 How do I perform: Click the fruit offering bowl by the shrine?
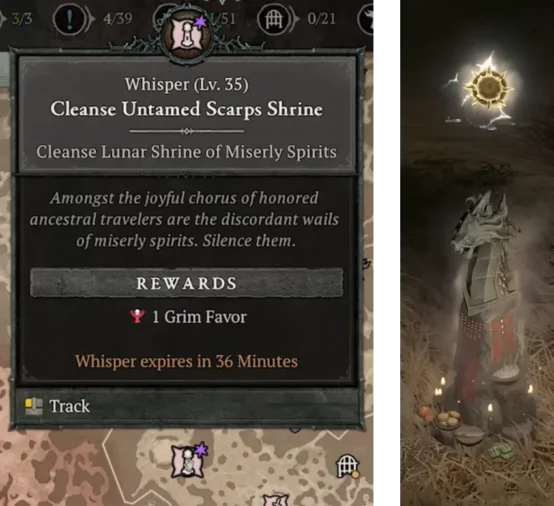pyautogui.click(x=447, y=422)
